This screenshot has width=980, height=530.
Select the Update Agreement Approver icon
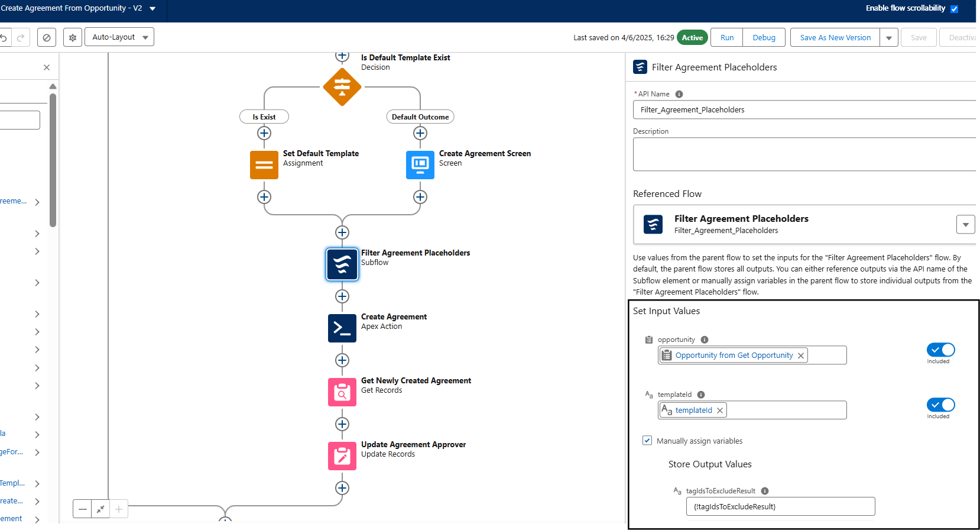tap(342, 456)
